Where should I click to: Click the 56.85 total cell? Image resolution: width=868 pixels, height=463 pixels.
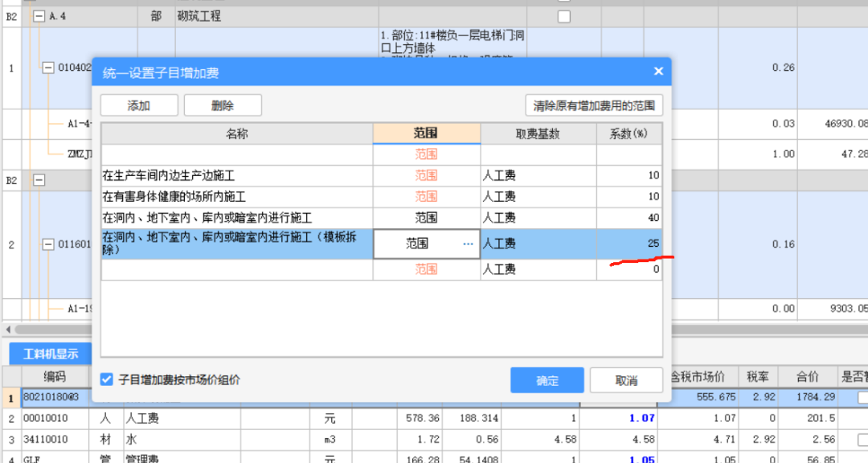[821, 459]
